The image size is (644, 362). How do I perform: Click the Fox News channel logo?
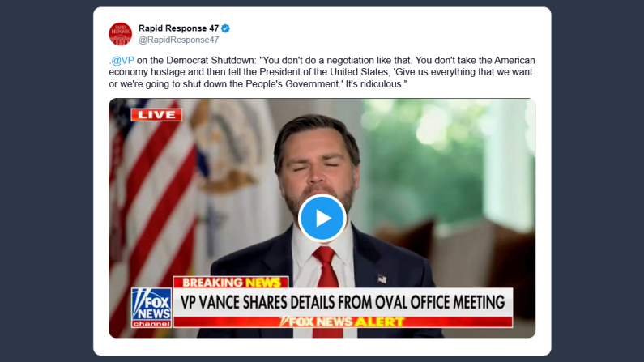pos(151,308)
